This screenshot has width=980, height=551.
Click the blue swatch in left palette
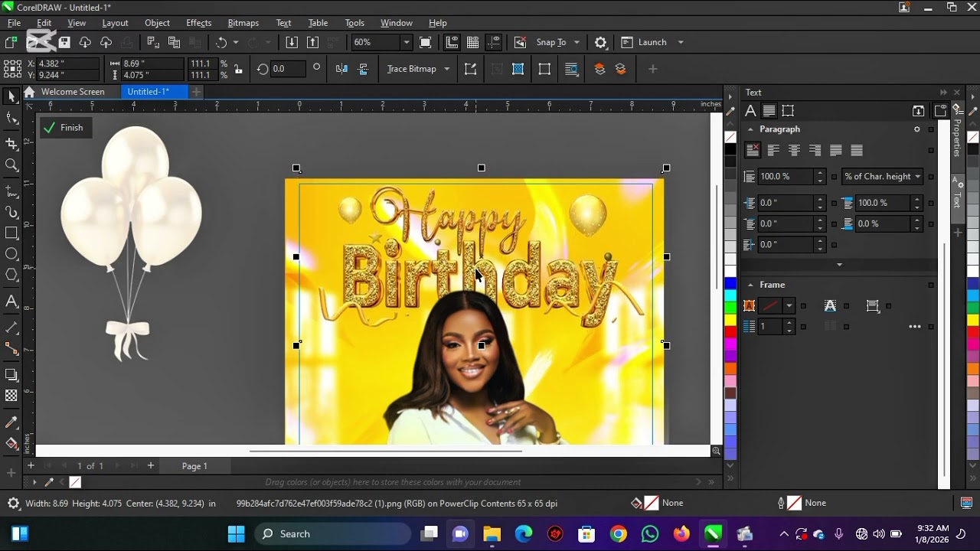pyautogui.click(x=730, y=284)
